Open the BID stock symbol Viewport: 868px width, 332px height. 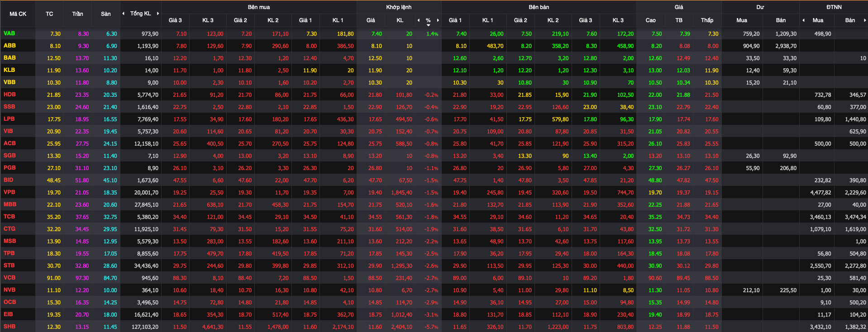[x=8, y=180]
